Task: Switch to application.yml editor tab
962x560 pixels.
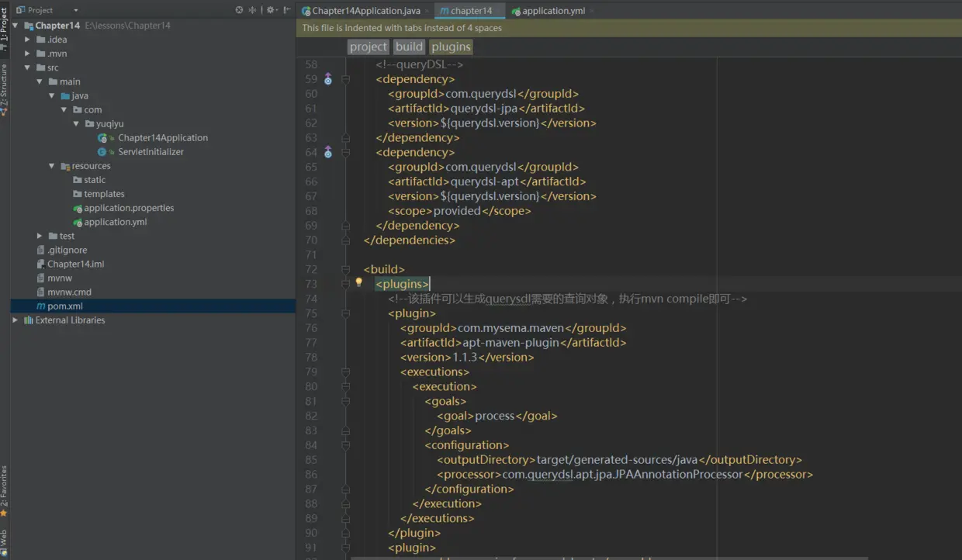Action: pyautogui.click(x=552, y=11)
